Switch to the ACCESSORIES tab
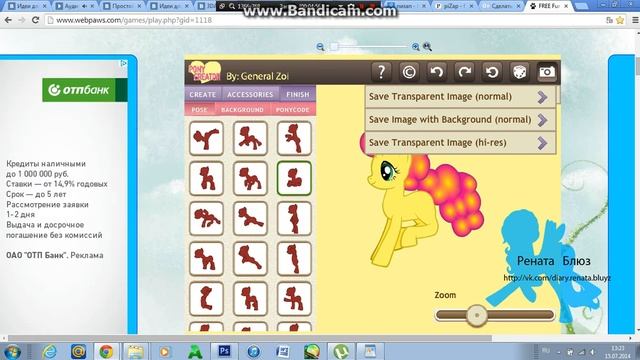640x360 pixels. pyautogui.click(x=250, y=94)
